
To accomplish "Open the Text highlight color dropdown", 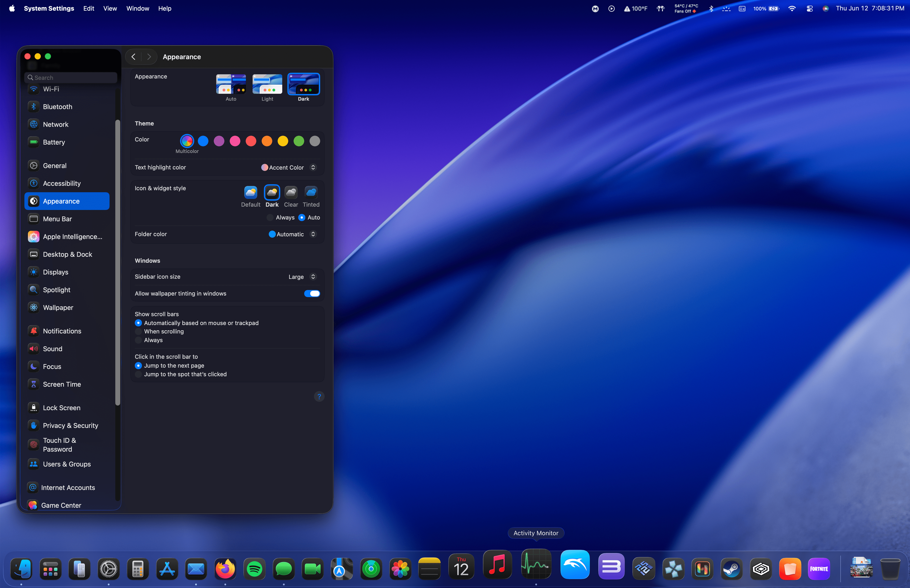I will click(x=289, y=168).
